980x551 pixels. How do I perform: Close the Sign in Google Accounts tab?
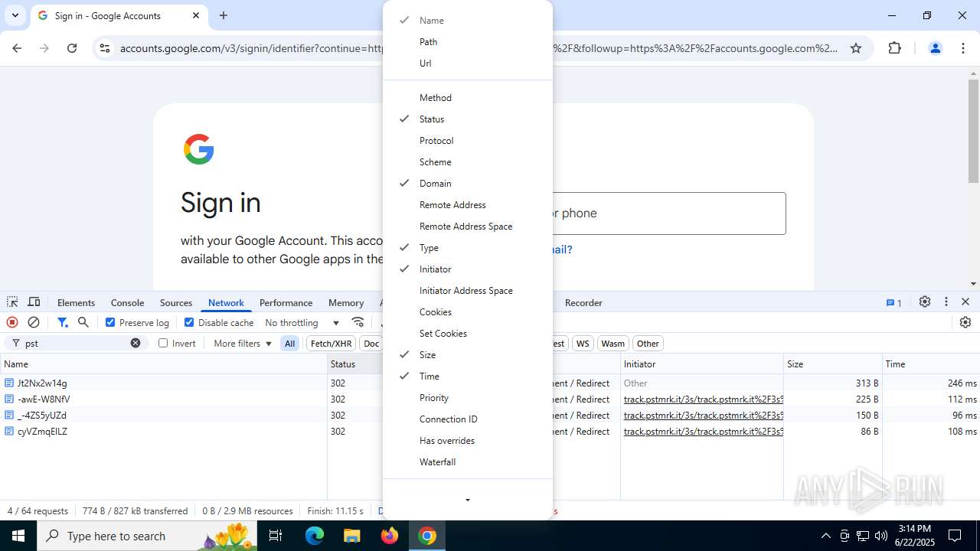[x=196, y=15]
